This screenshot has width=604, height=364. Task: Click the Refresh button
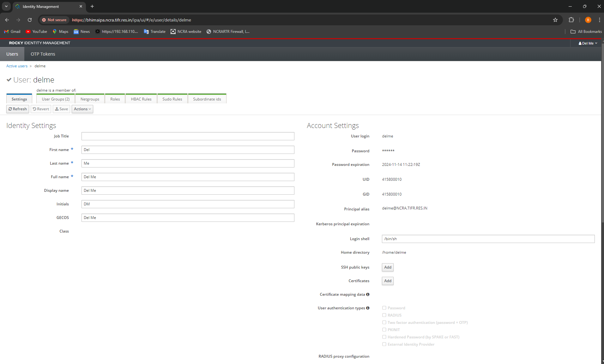[18, 109]
